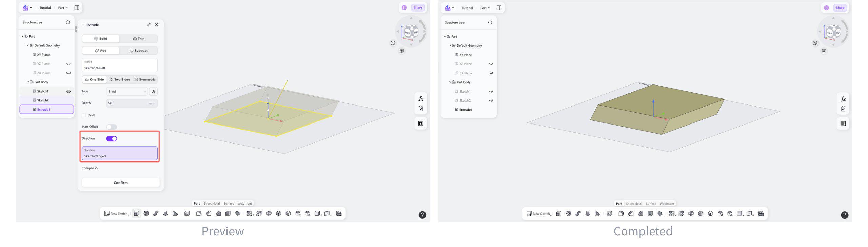This screenshot has width=868, height=247.
Task: Show Sketch1 in Completed structure tree
Action: [491, 92]
